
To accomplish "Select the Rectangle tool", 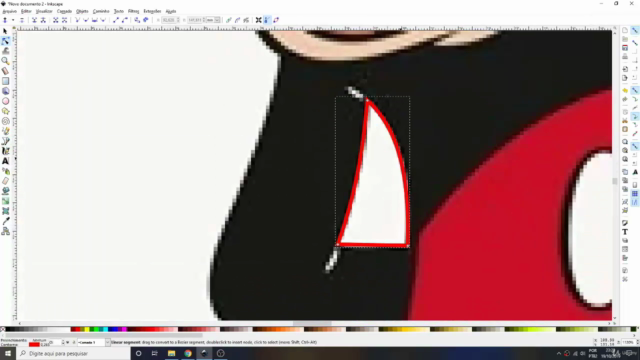I will pos(5,81).
